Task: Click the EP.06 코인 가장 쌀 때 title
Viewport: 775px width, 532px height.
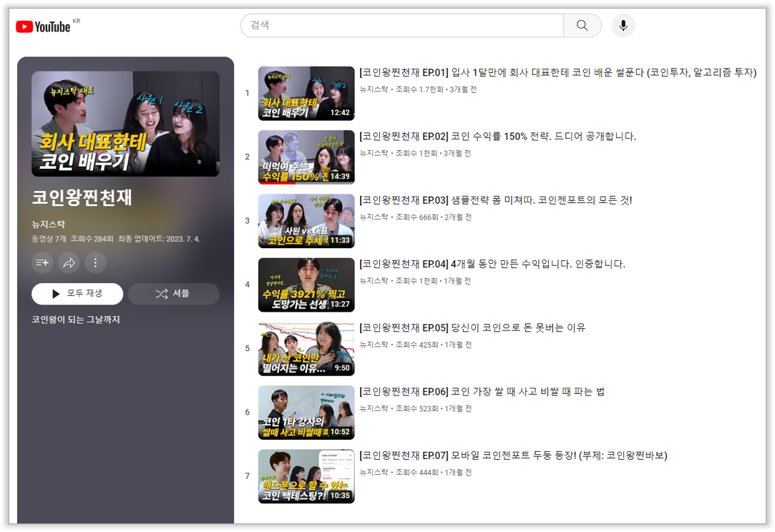Action: coord(482,392)
